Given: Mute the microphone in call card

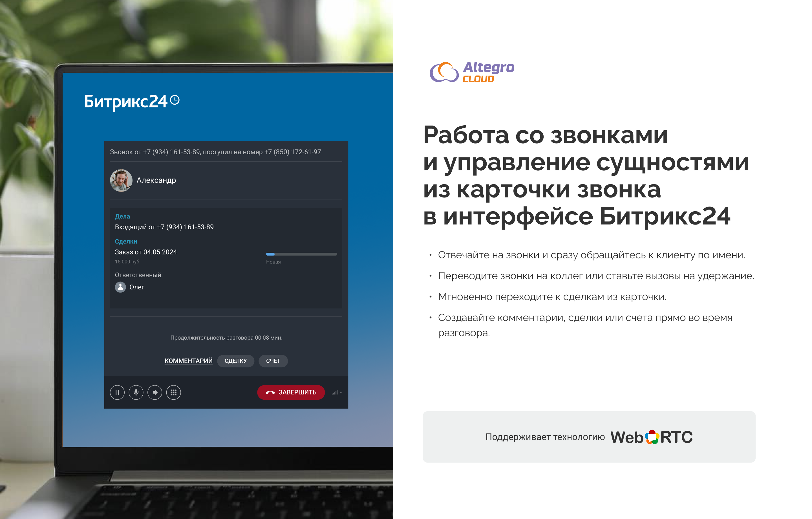Looking at the screenshot, I should [x=136, y=392].
